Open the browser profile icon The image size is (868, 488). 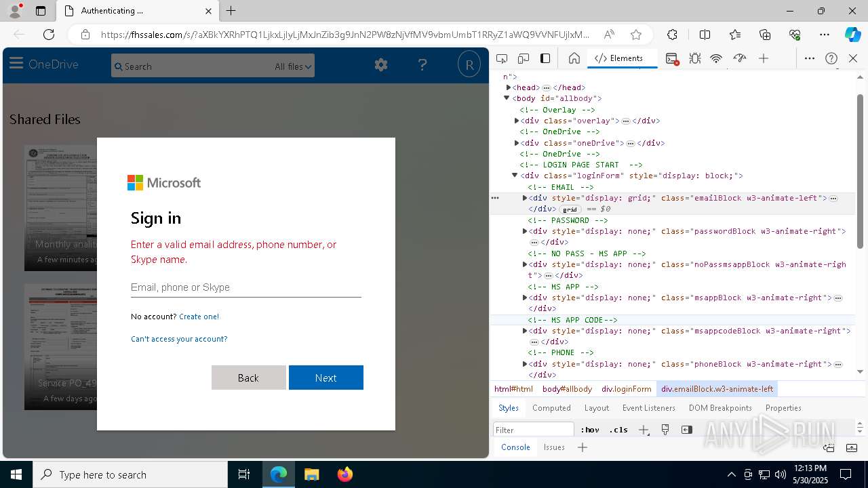15,11
